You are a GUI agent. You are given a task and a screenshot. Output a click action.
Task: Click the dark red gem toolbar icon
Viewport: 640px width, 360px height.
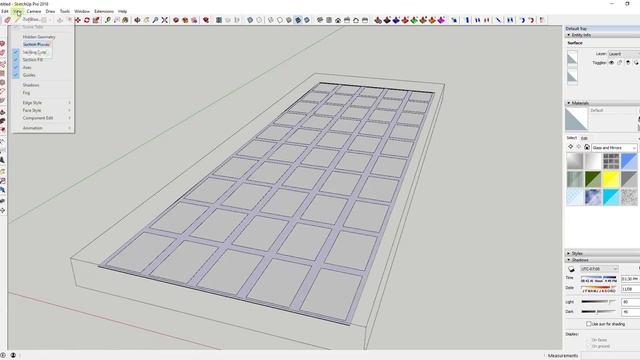(206, 20)
